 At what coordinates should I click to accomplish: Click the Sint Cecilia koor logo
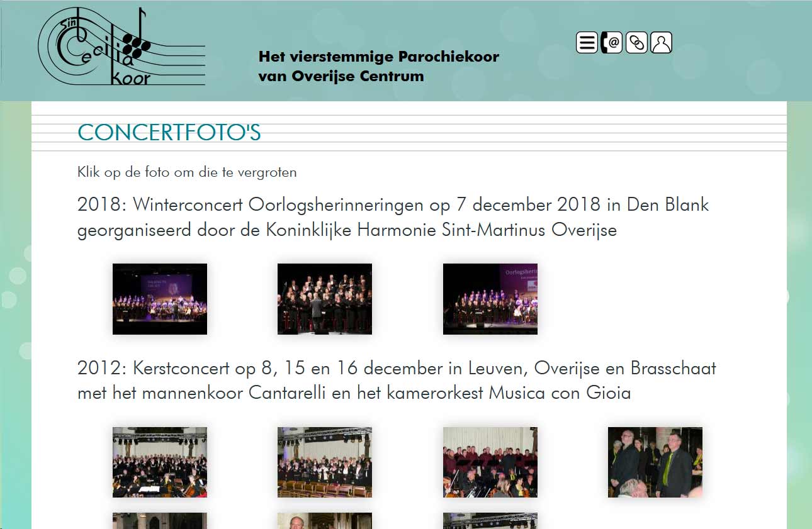[121, 47]
